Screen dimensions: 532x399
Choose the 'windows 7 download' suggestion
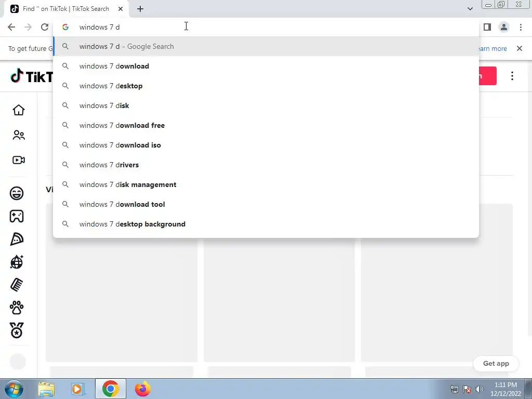pos(266,66)
